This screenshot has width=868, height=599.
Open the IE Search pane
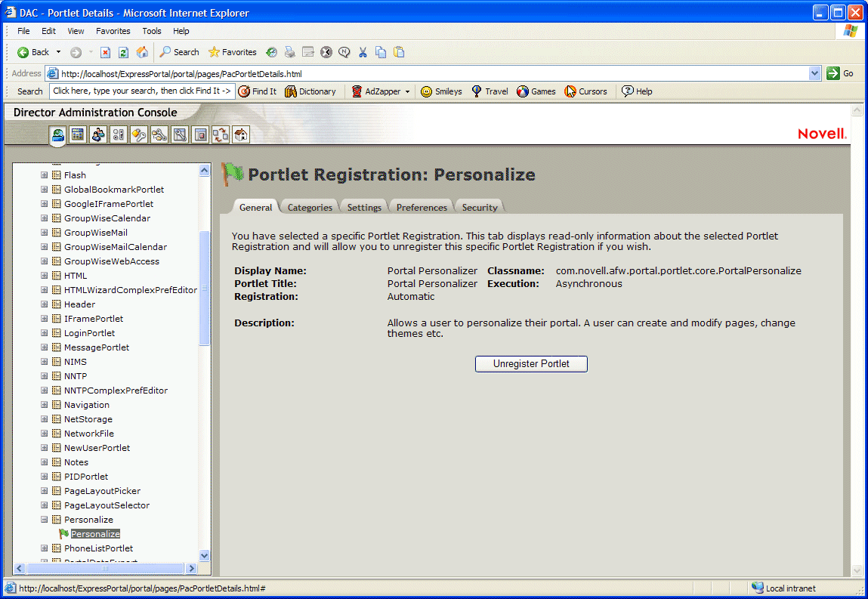click(x=179, y=52)
